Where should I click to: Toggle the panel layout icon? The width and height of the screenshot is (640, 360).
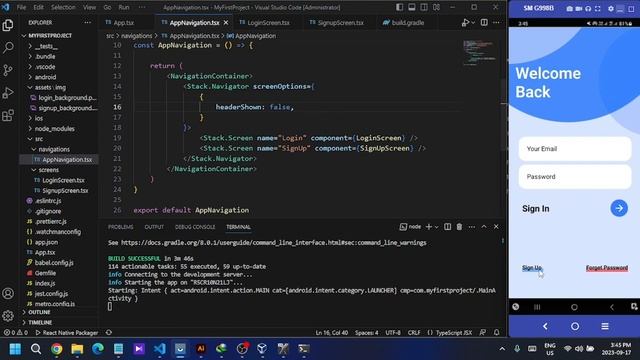point(412,7)
